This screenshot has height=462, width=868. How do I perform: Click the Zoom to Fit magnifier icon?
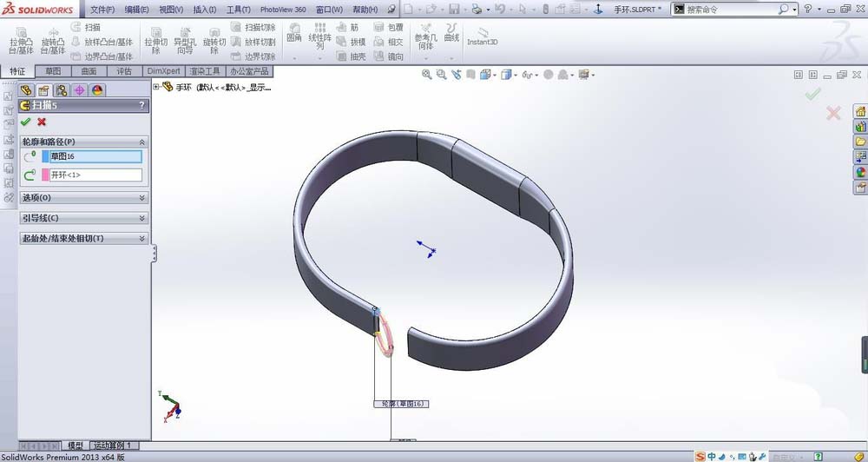pos(426,75)
